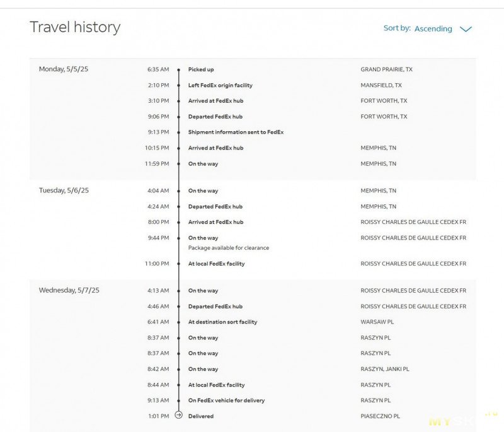Open the Sort by Ascending dropdown
Image resolution: width=504 pixels, height=432 pixels.
433,28
